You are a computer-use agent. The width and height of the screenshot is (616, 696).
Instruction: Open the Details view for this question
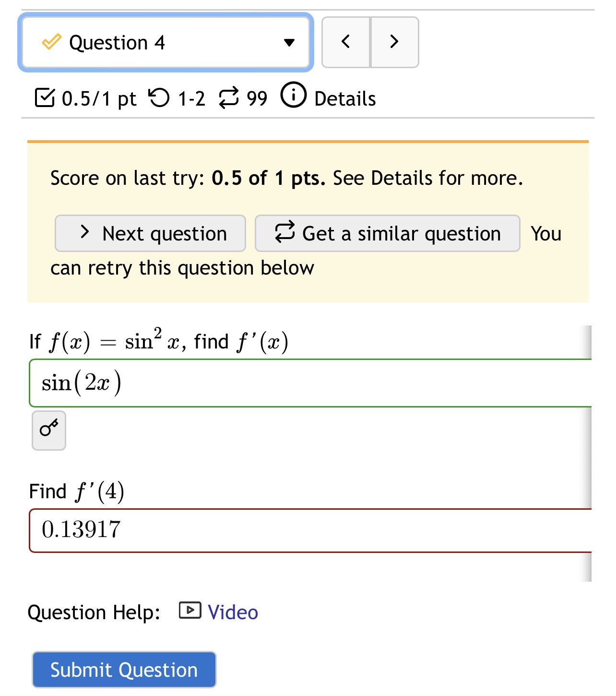pyautogui.click(x=344, y=98)
